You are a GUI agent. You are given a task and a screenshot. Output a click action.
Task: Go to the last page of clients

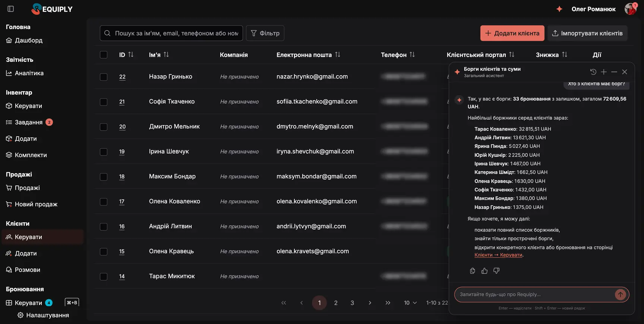click(x=388, y=303)
